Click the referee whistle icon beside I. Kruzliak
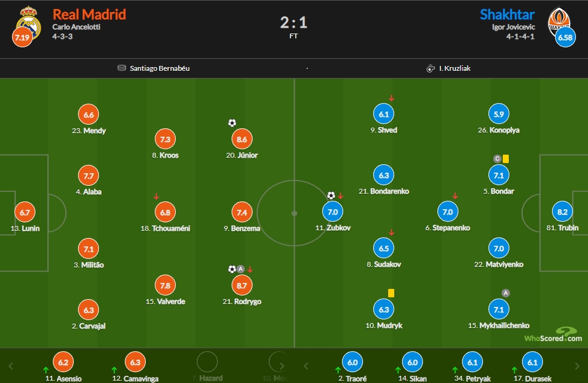Image resolution: width=588 pixels, height=383 pixels. pos(431,68)
